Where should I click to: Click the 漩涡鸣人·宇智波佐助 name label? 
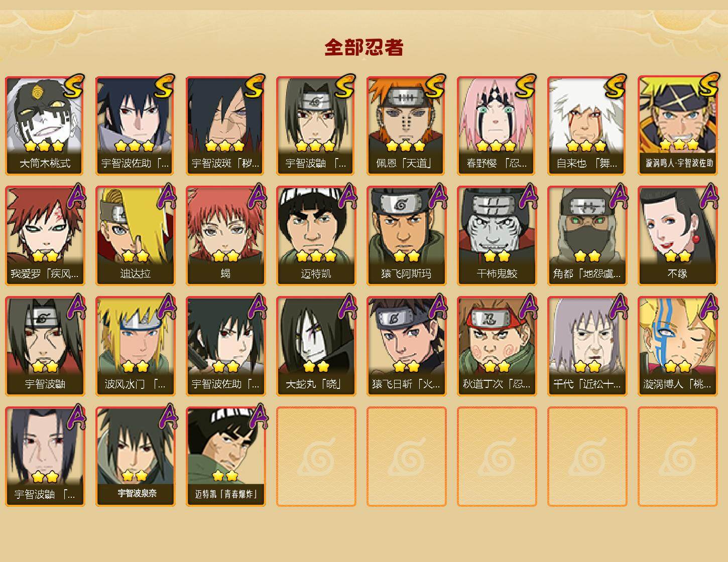(x=677, y=163)
